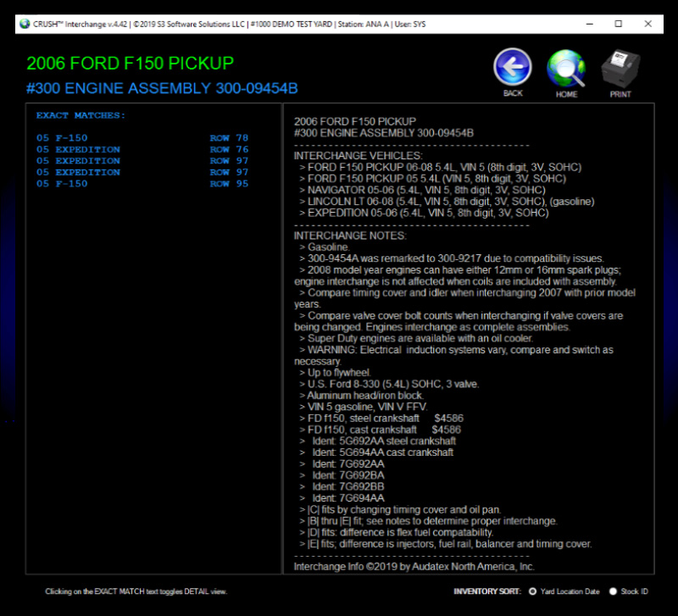Viewport: 678px width, 616px height.
Task: Close the CRUSH Interchange window
Action: pyautogui.click(x=647, y=24)
